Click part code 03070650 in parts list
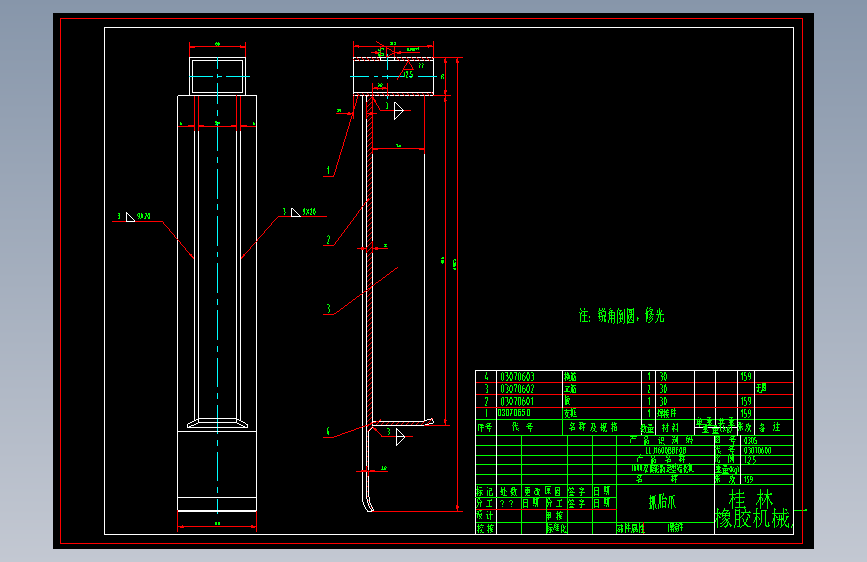Screen dimensions: 867x562 [x=514, y=413]
